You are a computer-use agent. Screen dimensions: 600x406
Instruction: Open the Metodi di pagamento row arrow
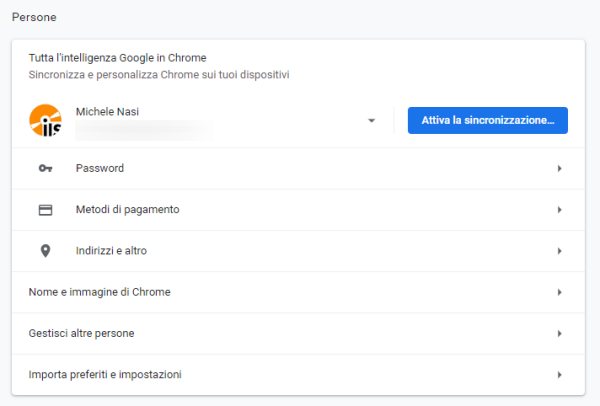coord(559,210)
